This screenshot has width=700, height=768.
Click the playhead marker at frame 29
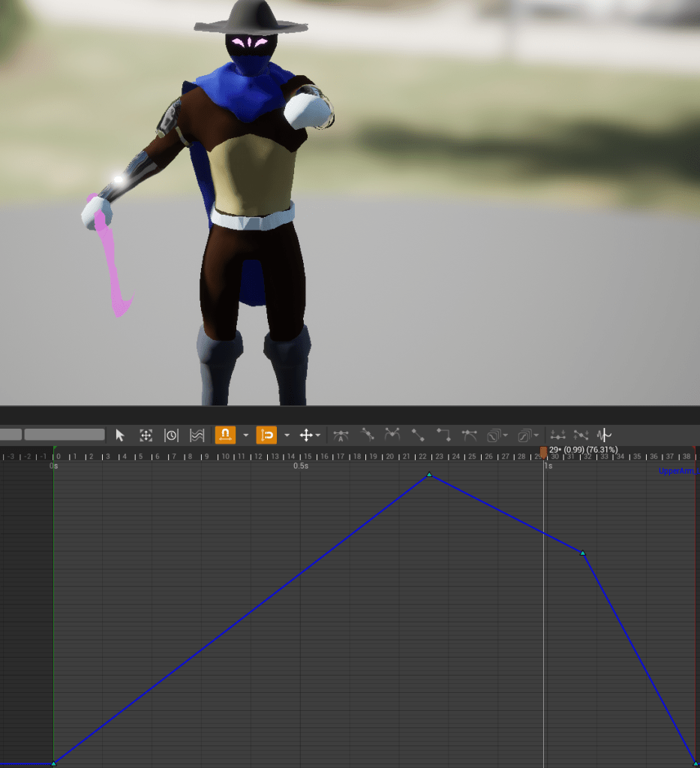(x=543, y=451)
